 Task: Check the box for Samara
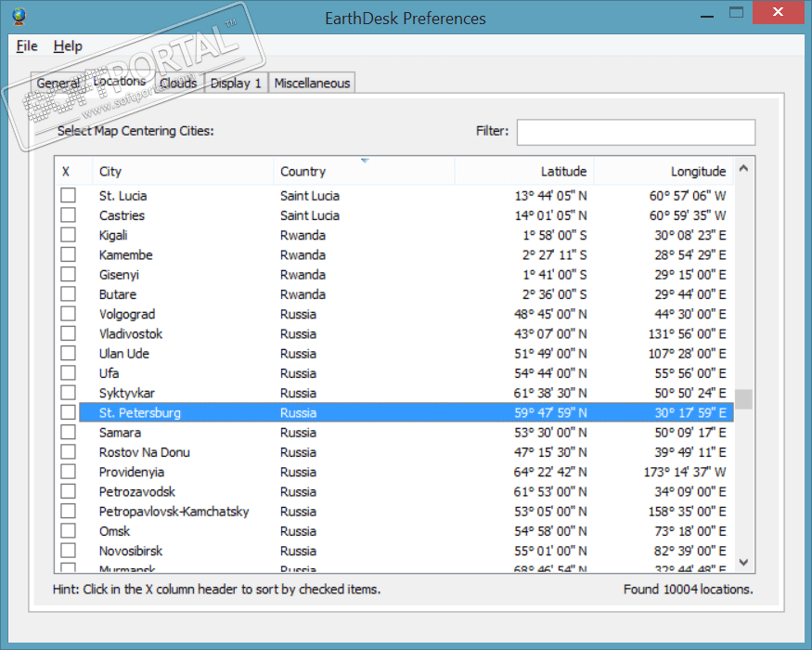coord(68,432)
